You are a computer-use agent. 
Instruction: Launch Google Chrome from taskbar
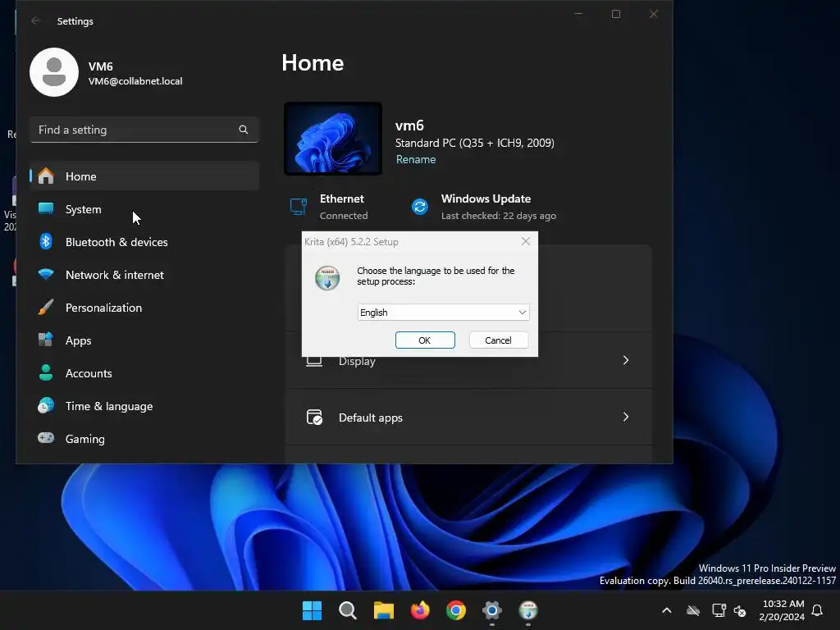[x=456, y=610]
